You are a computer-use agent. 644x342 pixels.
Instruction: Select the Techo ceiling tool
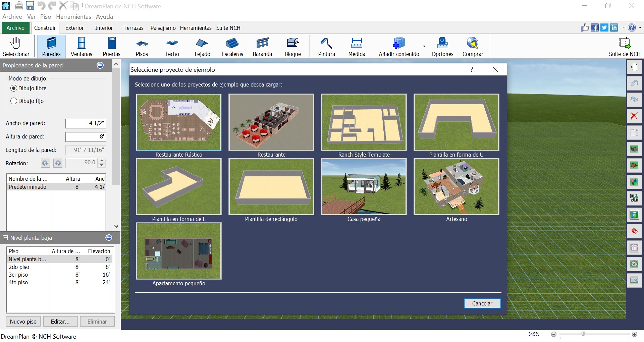click(x=172, y=47)
